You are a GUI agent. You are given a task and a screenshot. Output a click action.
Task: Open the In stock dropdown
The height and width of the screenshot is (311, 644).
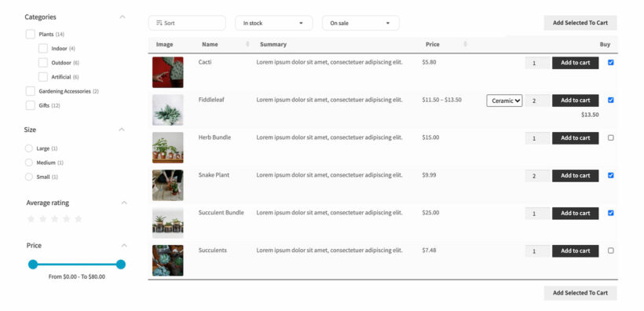pyautogui.click(x=273, y=23)
